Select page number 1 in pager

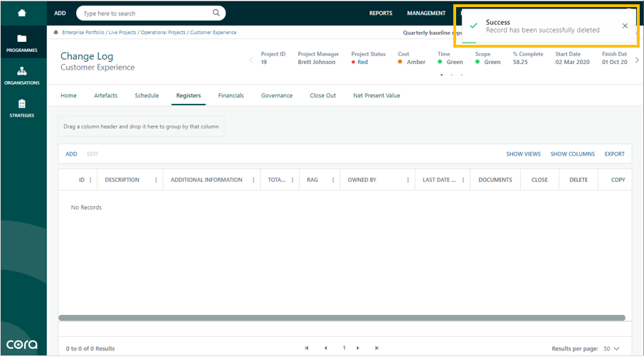344,348
